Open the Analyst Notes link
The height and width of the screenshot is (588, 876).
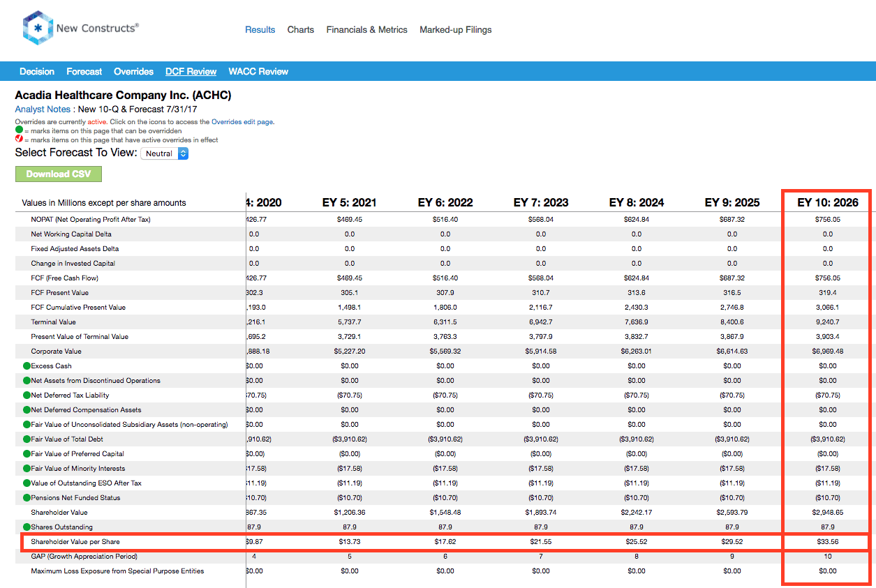[x=43, y=110]
